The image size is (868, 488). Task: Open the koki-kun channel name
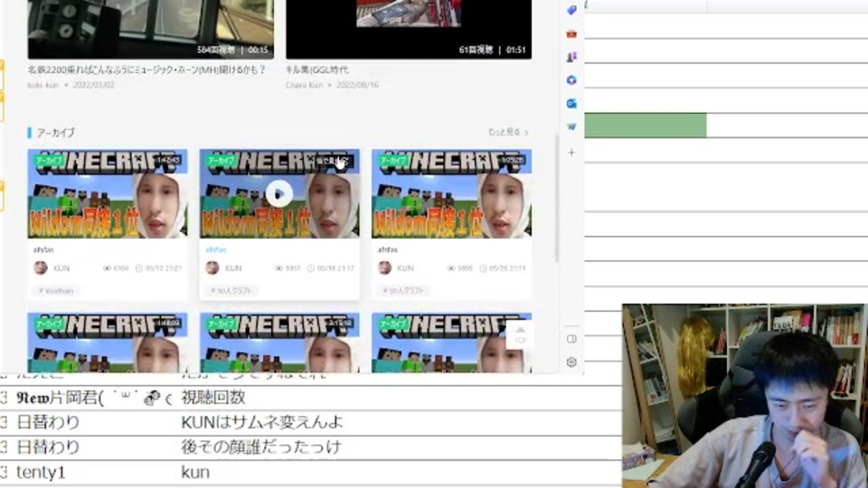click(42, 85)
